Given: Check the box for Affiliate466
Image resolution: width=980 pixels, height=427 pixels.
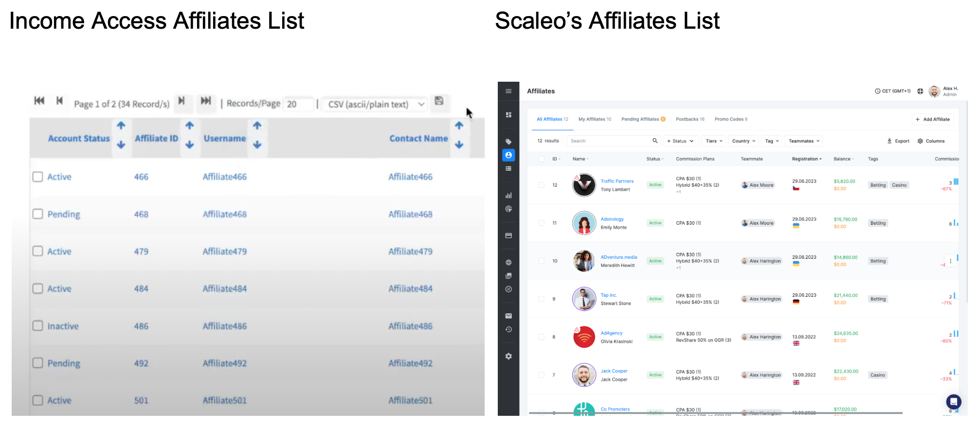Looking at the screenshot, I should pos(38,177).
